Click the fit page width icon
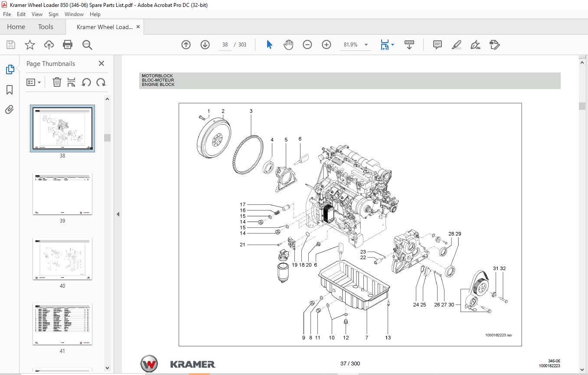This screenshot has width=588, height=375. point(384,45)
